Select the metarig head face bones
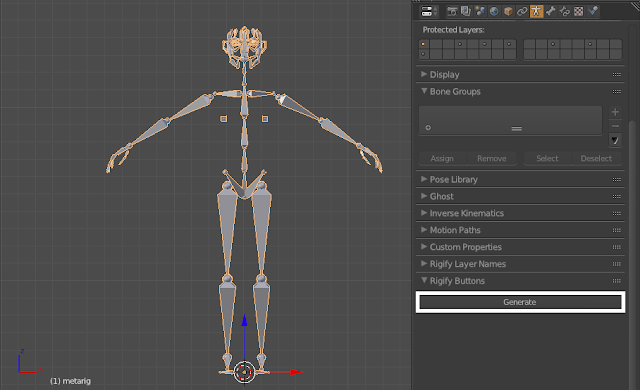The width and height of the screenshot is (640, 390). (x=244, y=47)
